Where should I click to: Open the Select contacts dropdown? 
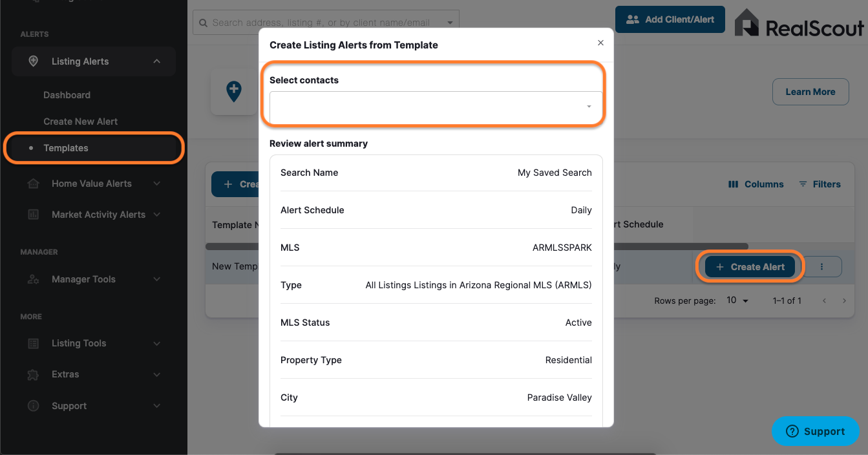pyautogui.click(x=436, y=107)
